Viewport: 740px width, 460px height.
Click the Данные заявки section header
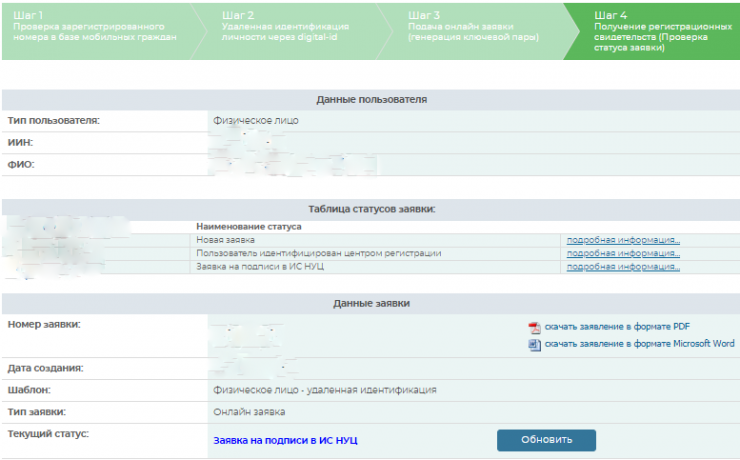pyautogui.click(x=371, y=303)
